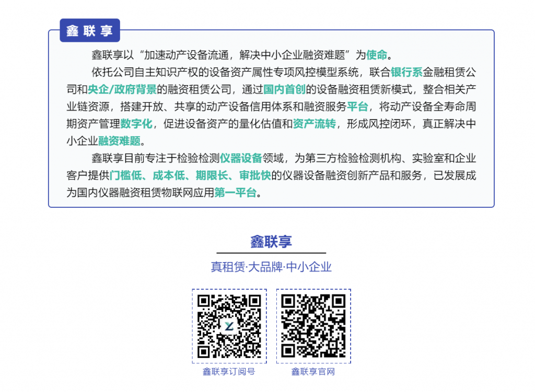This screenshot has width=535, height=392.
Task: Click the highlighted text 门槛低
Action: pyautogui.click(x=125, y=175)
